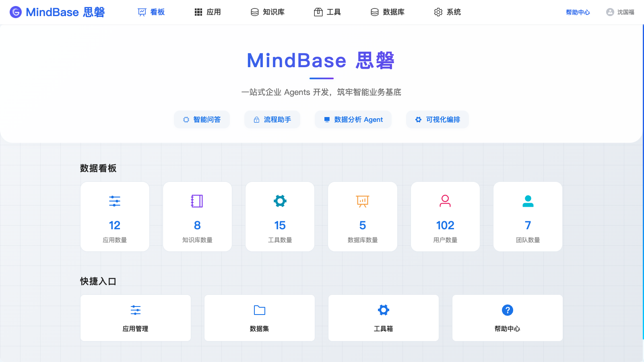Start the 数据分析 Agent button
The width and height of the screenshot is (644, 362).
353,119
